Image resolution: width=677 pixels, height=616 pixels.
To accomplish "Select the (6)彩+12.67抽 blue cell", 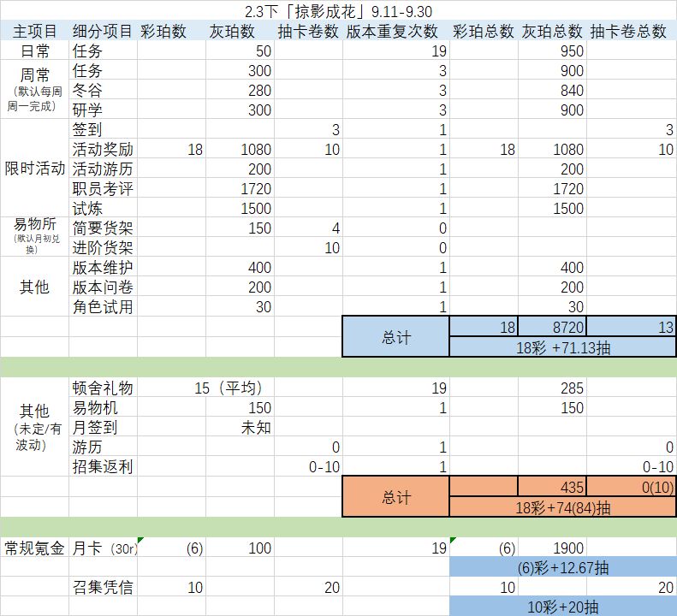I will pos(562,567).
